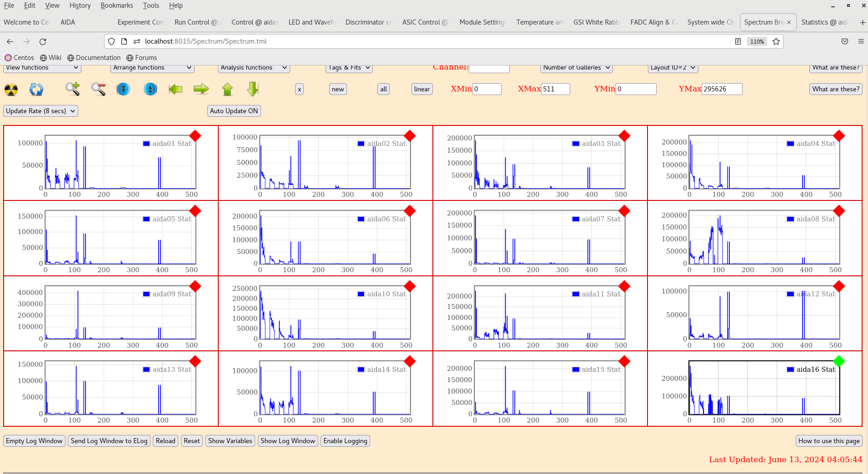
Task: Switch to the Run Control tab
Action: 196,22
